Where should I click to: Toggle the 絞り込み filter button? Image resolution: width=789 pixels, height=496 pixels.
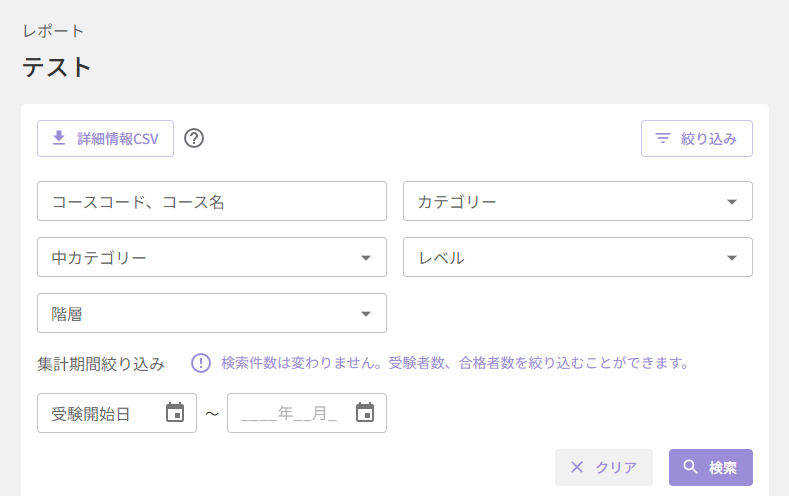[696, 138]
